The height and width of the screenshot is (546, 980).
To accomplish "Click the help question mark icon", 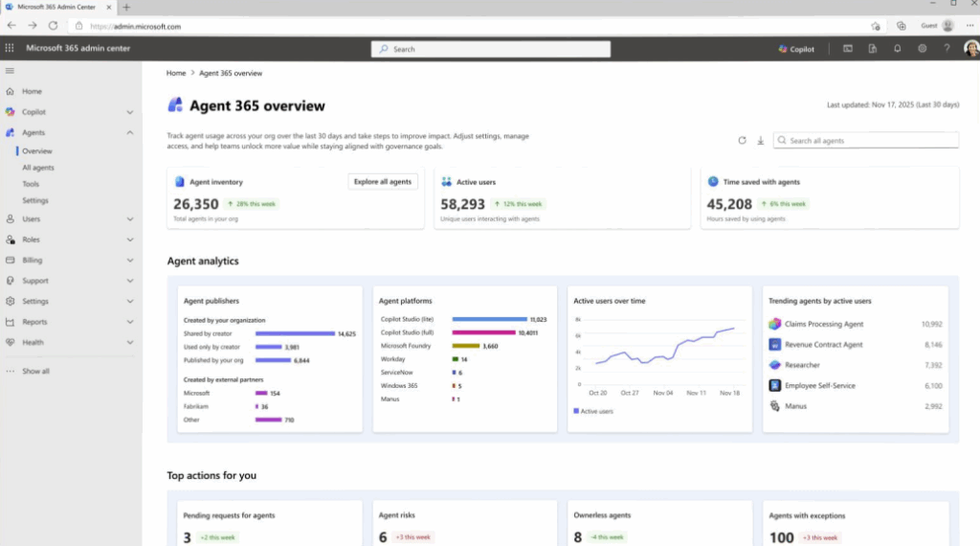I will (947, 49).
